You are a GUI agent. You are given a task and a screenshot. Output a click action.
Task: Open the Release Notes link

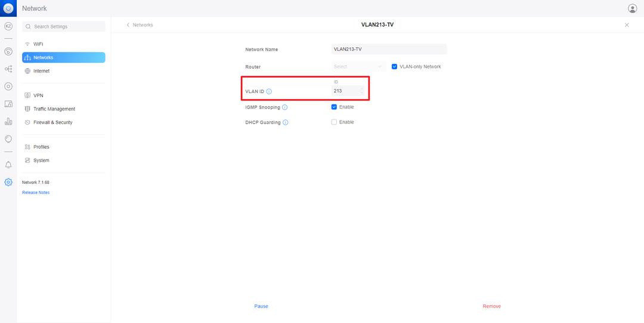pos(36,193)
